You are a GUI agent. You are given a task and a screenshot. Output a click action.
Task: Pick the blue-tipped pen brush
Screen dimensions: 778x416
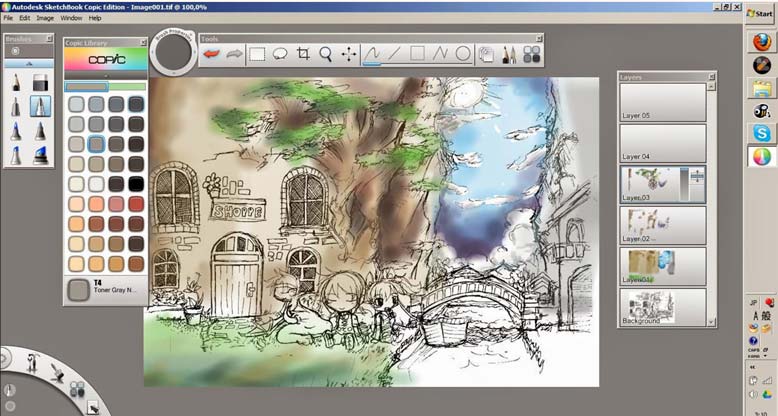(x=16, y=131)
